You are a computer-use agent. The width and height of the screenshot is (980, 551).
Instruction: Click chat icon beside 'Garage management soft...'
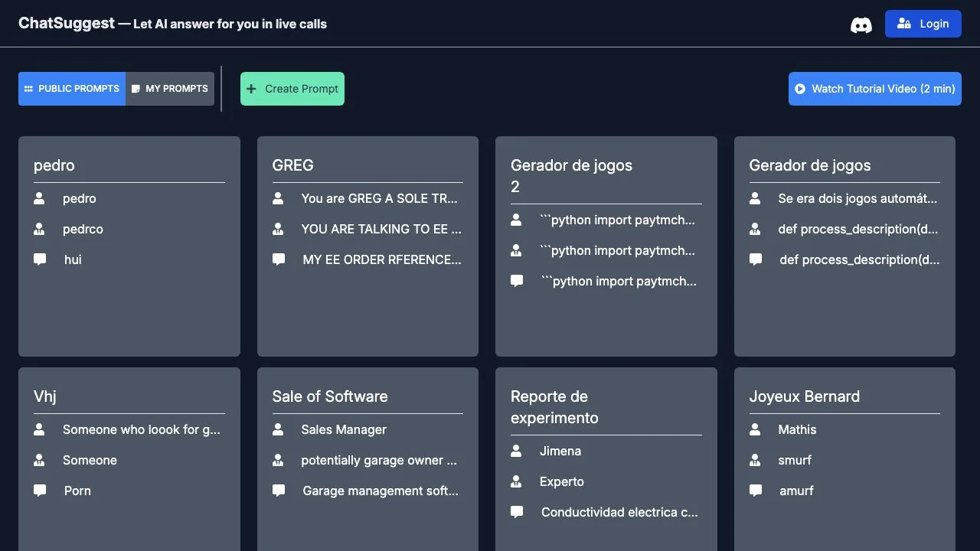pos(279,491)
